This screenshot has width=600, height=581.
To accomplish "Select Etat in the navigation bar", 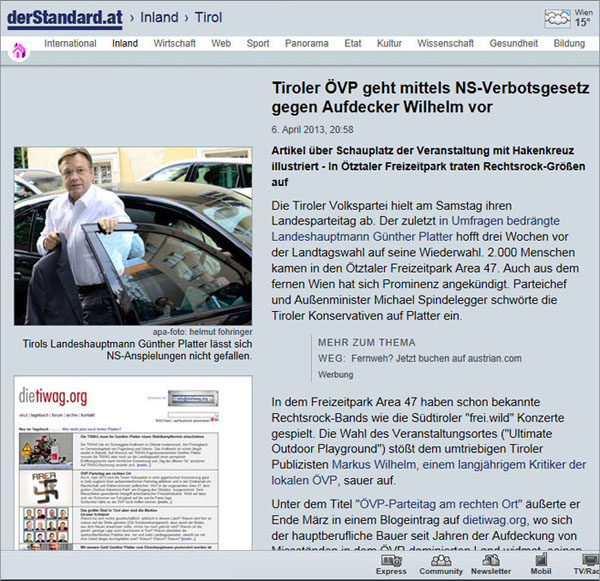I will [352, 43].
